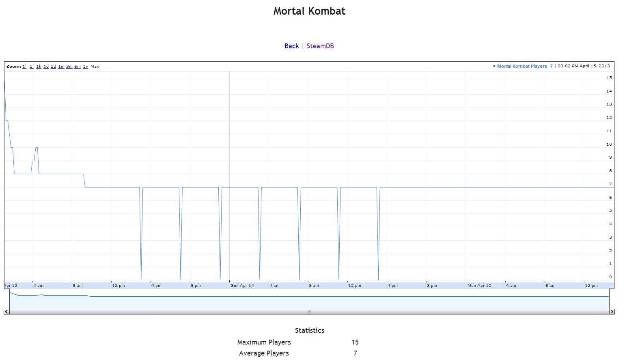Click the right scroll arrow of range selector
The height and width of the screenshot is (364, 627).
click(x=612, y=312)
